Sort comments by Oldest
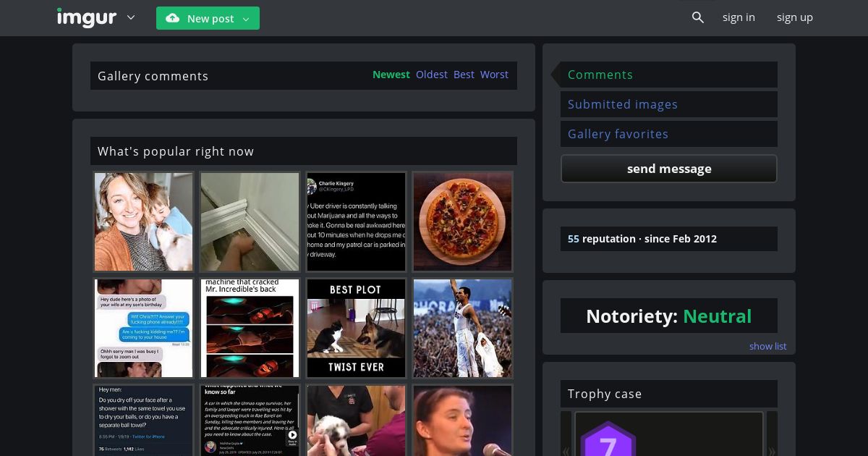 point(432,75)
